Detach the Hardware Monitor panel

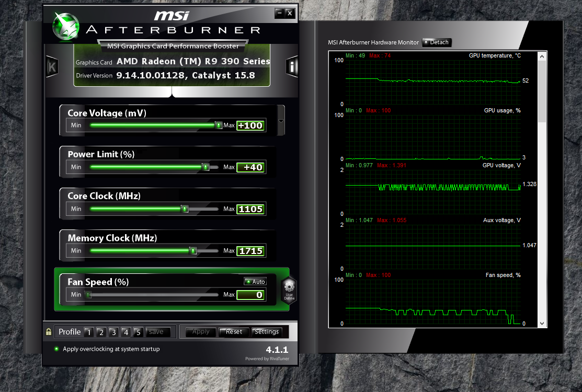point(437,42)
